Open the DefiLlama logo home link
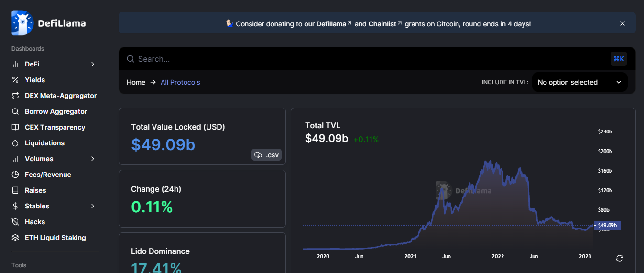 [x=49, y=23]
